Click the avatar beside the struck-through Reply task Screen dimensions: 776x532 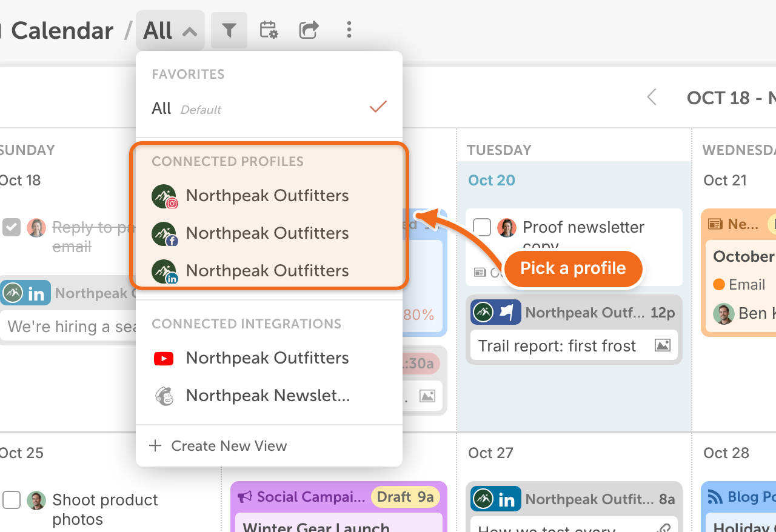[36, 228]
